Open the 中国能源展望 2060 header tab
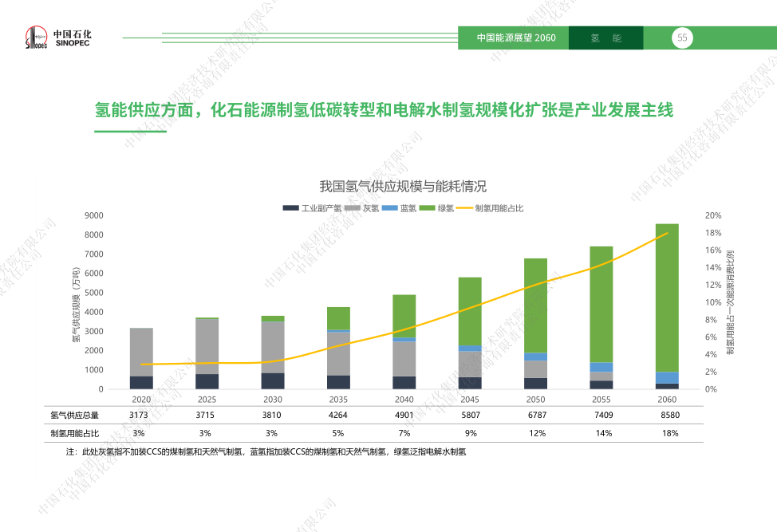 pos(515,38)
